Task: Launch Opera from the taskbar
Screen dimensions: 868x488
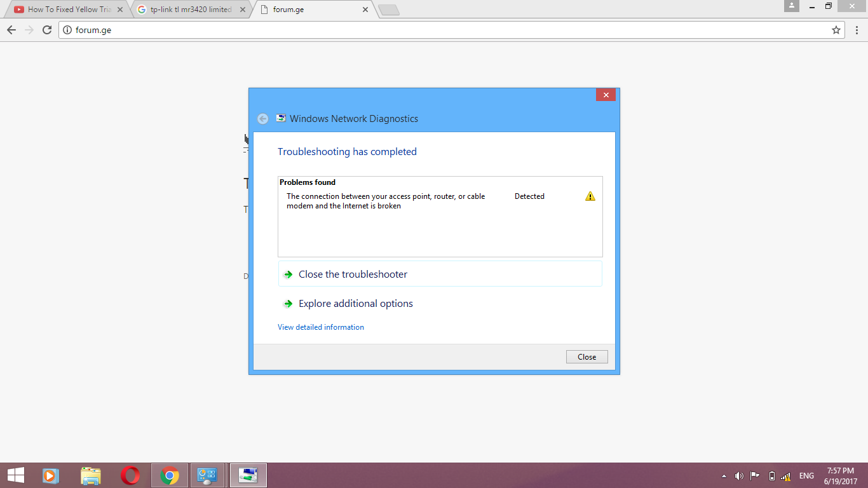Action: 130,475
